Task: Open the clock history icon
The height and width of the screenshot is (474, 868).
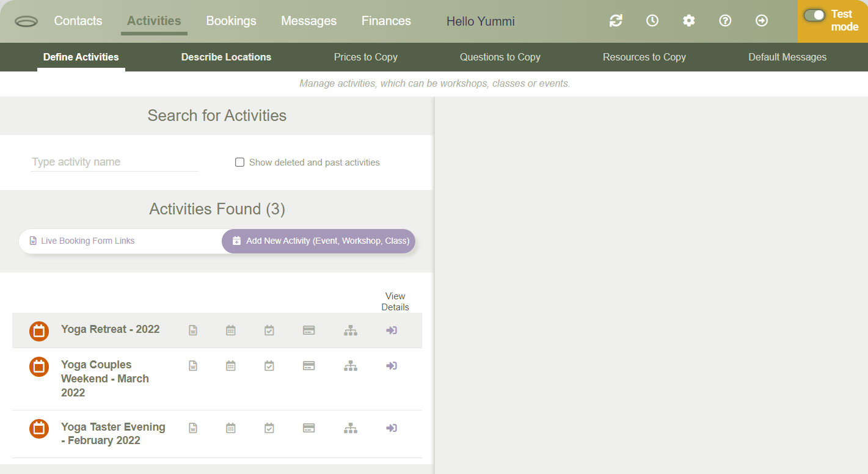Action: (652, 21)
